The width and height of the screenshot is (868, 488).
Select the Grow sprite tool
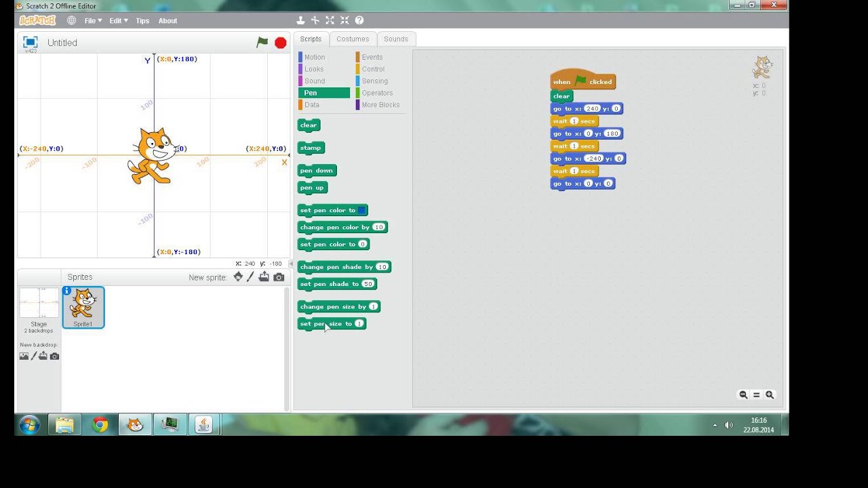(330, 20)
